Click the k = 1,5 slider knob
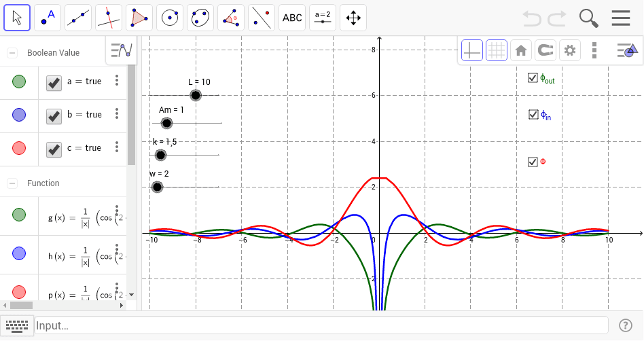The image size is (644, 341). click(x=160, y=155)
